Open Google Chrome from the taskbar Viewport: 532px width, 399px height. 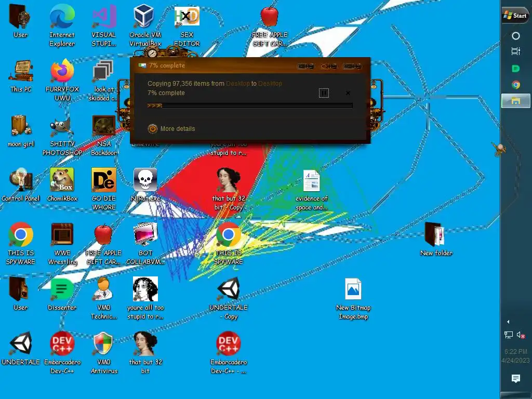[516, 85]
